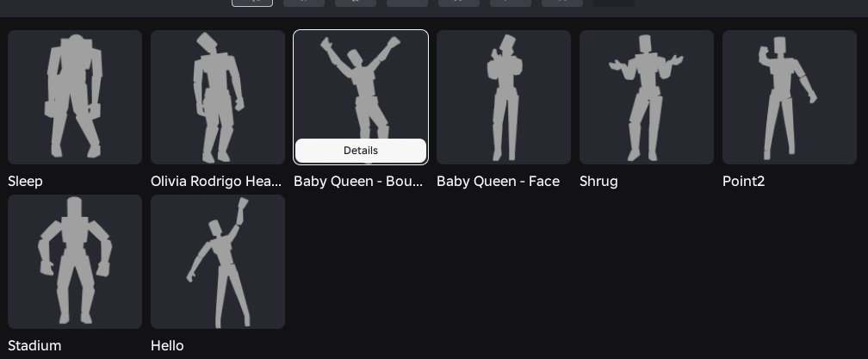
Task: Select the Olivia Rodrigo Head emote thumbnail
Action: tap(218, 97)
